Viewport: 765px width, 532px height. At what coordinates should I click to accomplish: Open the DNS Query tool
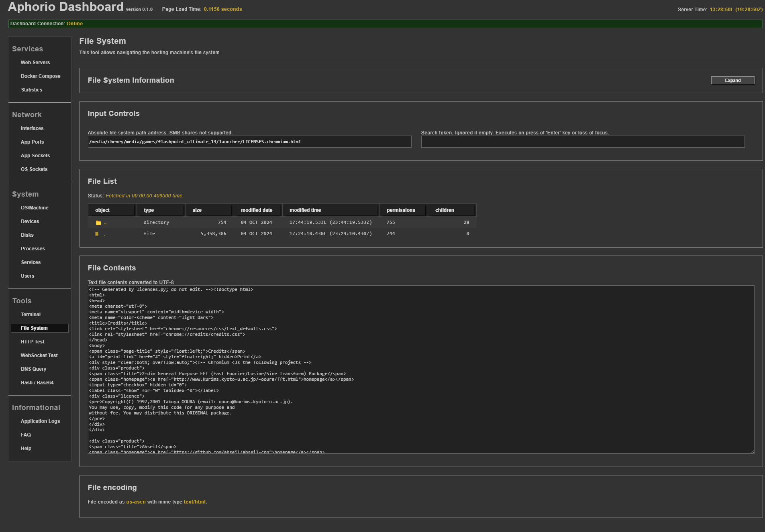click(33, 369)
